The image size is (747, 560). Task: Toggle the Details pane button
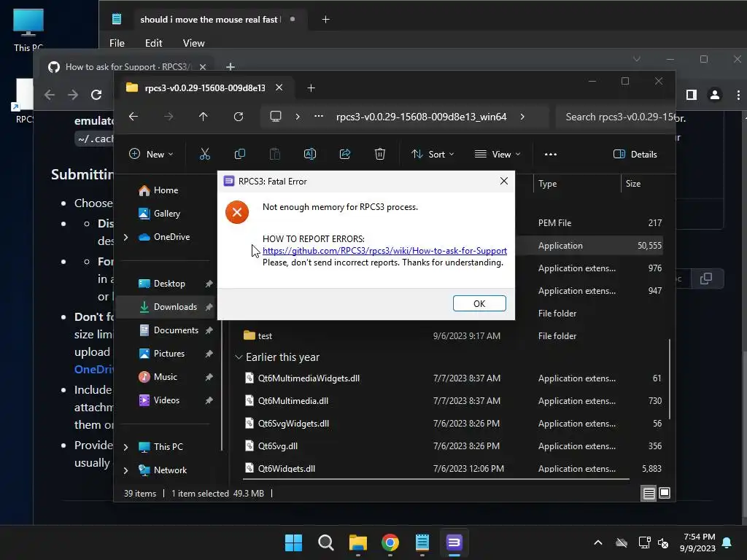click(x=635, y=154)
